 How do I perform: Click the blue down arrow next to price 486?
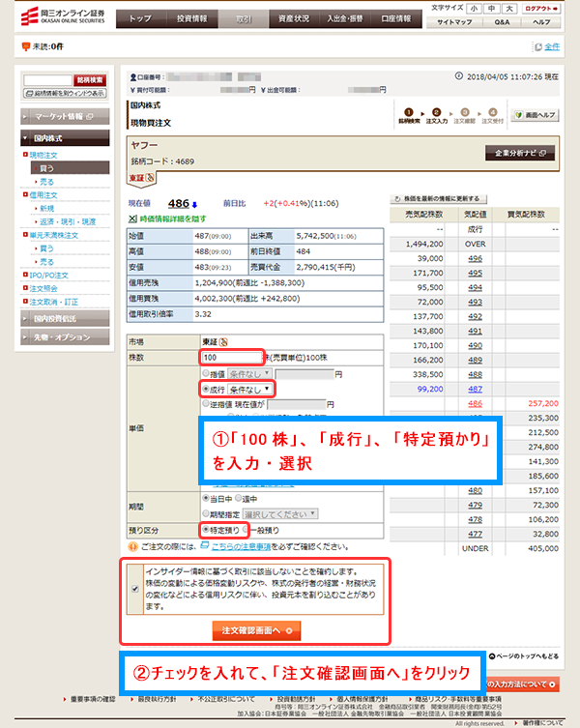[194, 204]
